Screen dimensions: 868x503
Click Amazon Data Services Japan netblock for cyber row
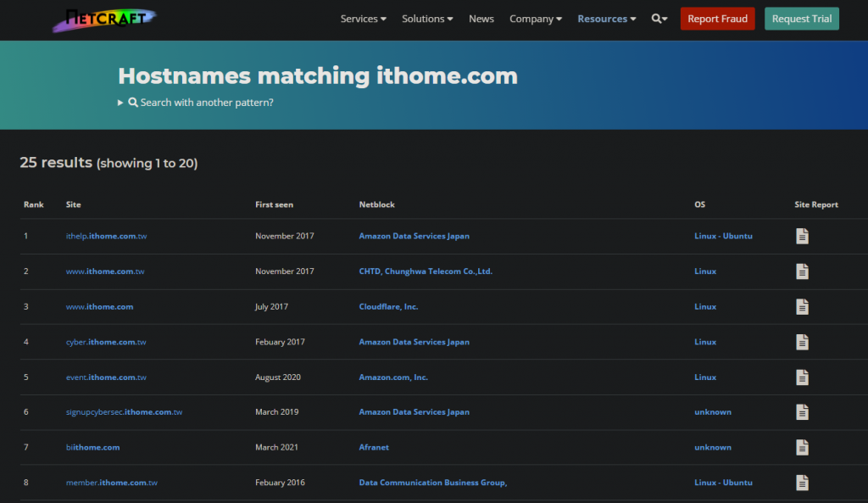tap(414, 343)
